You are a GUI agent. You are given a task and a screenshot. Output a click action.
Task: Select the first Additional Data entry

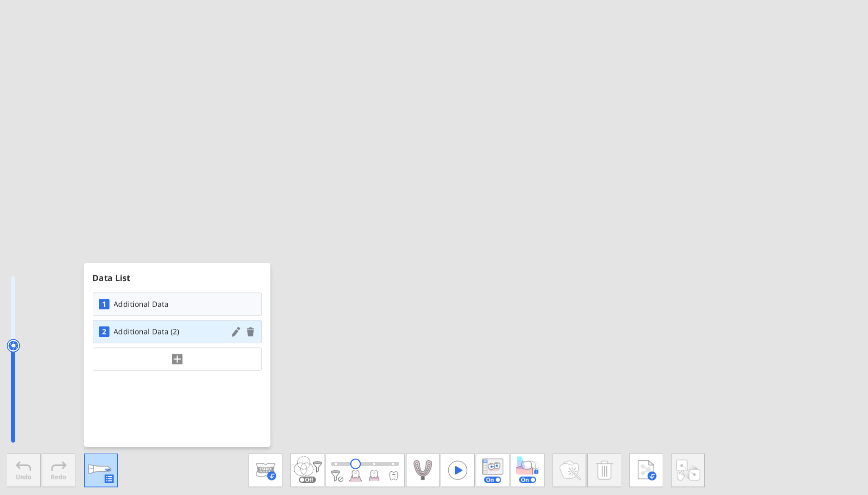177,304
